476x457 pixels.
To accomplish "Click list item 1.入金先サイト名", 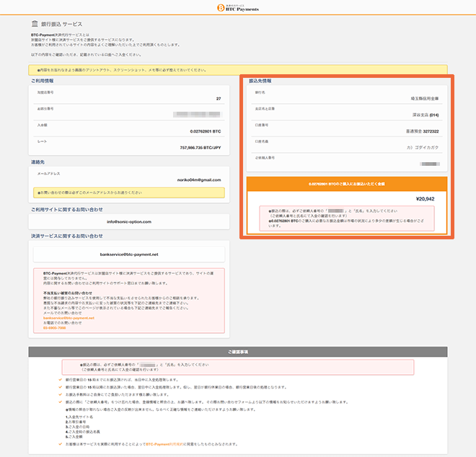I will (79, 417).
